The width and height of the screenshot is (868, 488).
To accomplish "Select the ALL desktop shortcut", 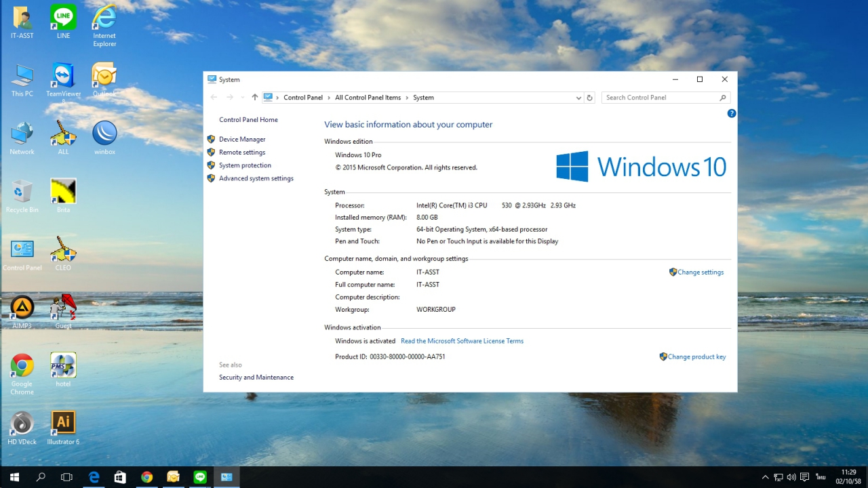I will click(x=63, y=138).
